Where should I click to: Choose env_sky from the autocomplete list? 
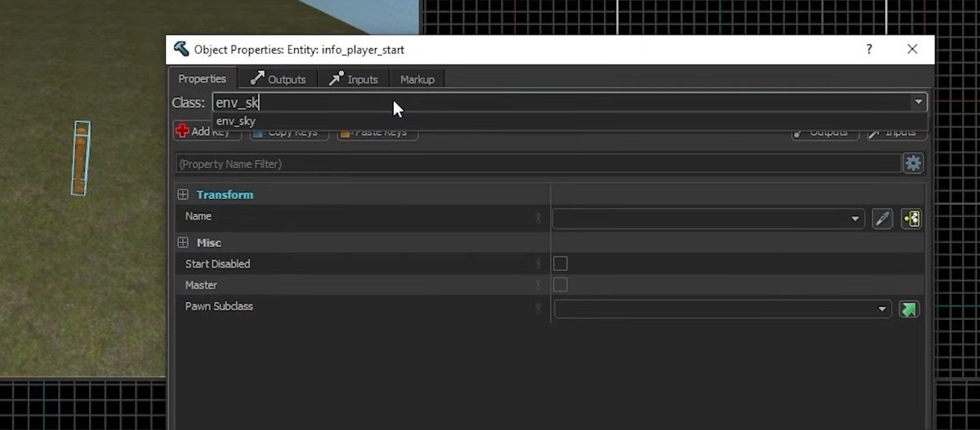pyautogui.click(x=236, y=122)
